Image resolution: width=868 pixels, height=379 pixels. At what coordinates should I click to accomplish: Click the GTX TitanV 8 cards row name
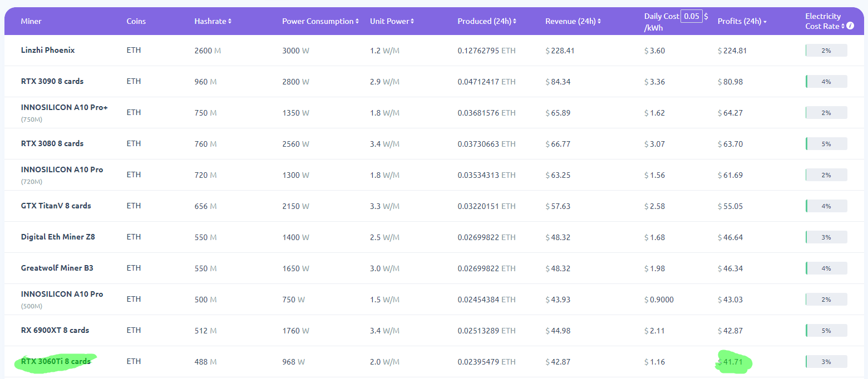[56, 206]
